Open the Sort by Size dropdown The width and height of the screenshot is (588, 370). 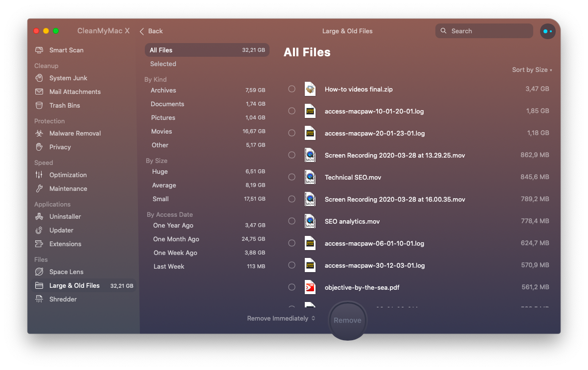tap(532, 70)
